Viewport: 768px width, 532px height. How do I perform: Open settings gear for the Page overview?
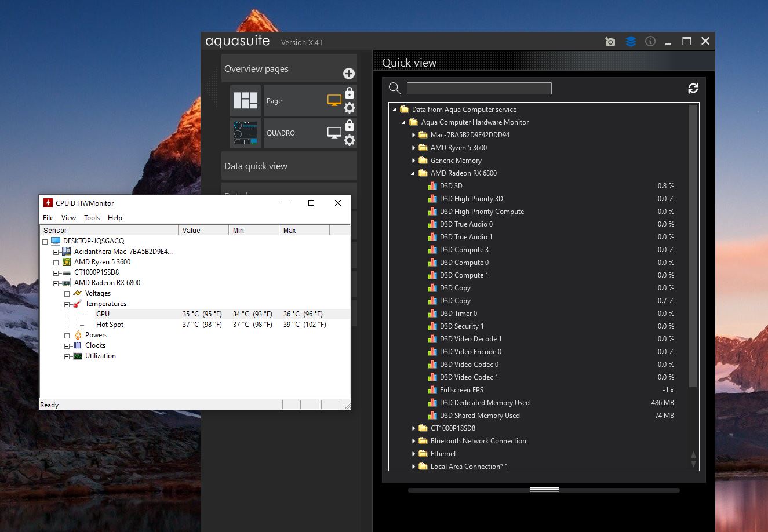(x=350, y=108)
